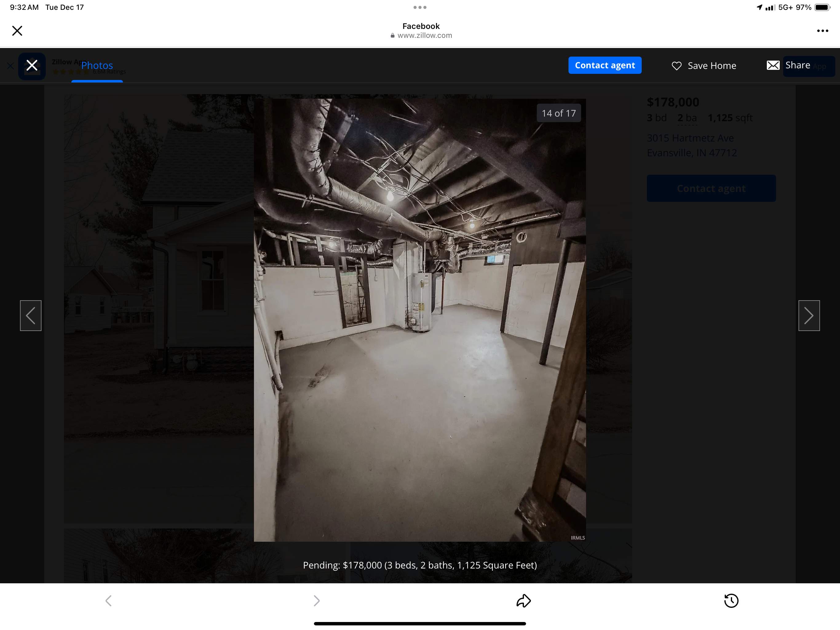Open the 3015 Hartmetz Ave address link
Viewport: 840px width, 630px height.
click(690, 138)
